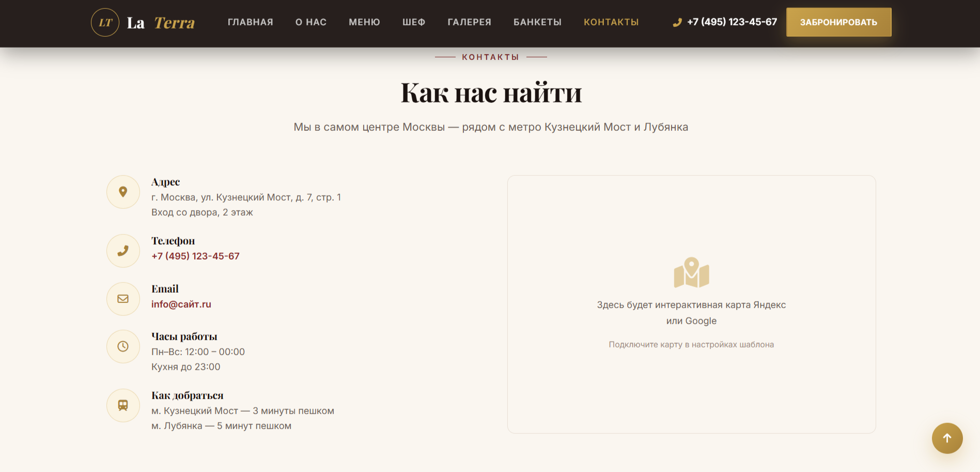Click the subtitle about центр Москвы
Viewport: 980px width, 472px height.
point(491,127)
